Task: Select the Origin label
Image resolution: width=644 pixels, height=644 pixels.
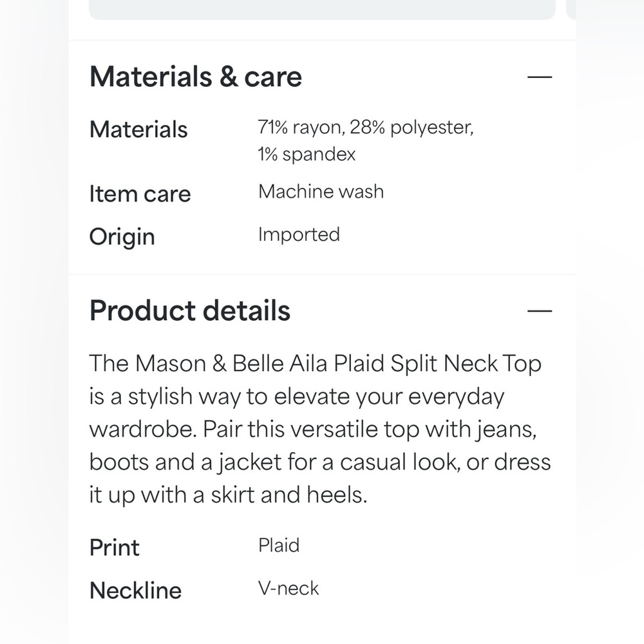Action: click(122, 236)
